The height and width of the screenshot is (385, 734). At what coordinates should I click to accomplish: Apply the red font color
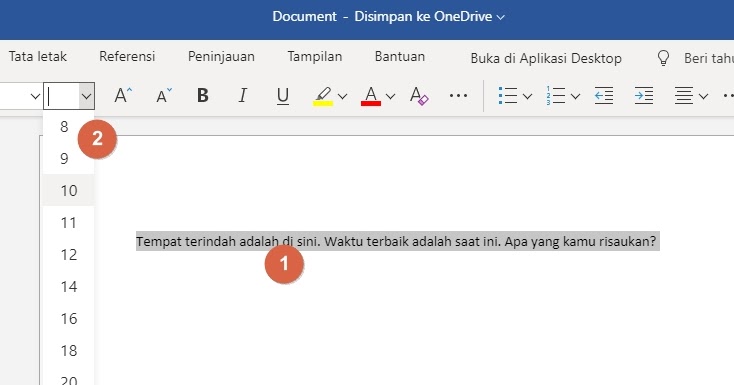(371, 96)
